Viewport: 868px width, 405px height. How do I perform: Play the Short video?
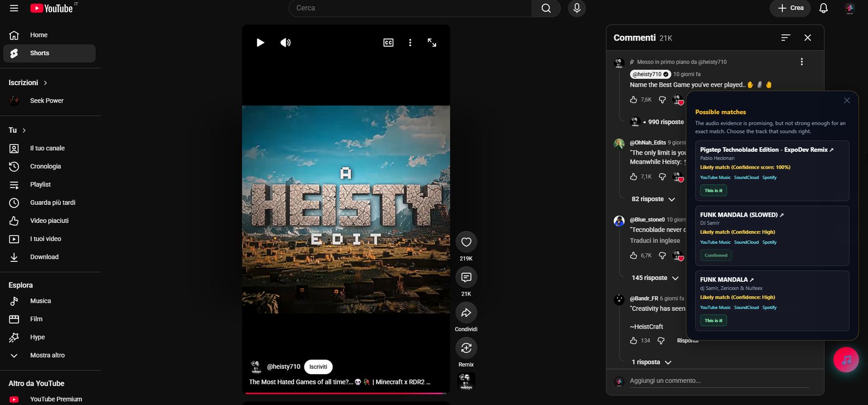pos(260,42)
